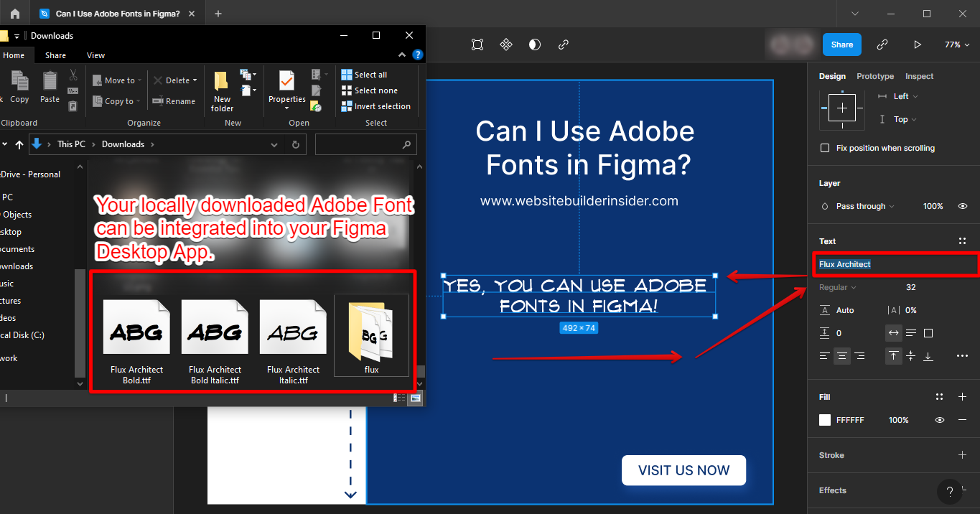Align text center
980x514 pixels.
point(842,356)
